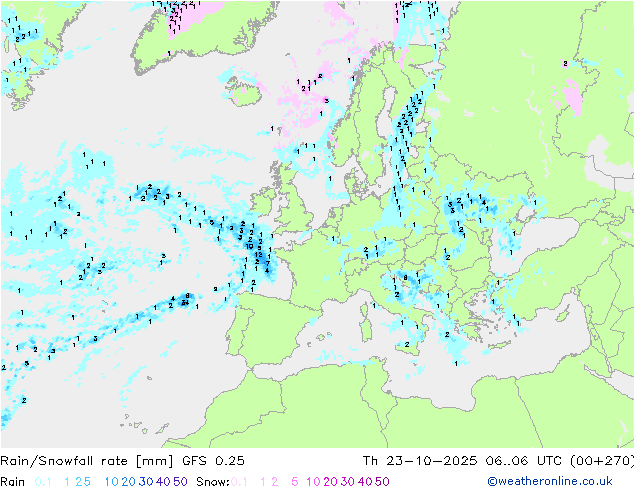The image size is (634, 490).
Task: Open the ©weatheronline.co.uk credit link
Action: tap(550, 481)
